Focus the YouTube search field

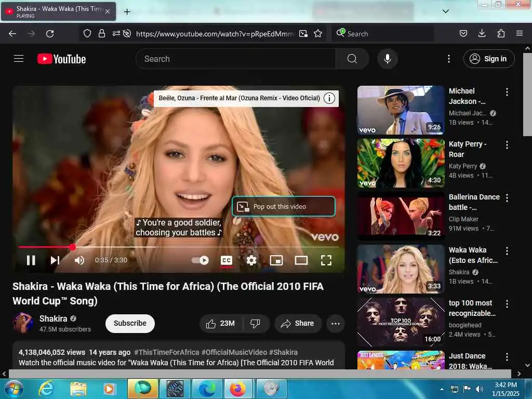(236, 59)
